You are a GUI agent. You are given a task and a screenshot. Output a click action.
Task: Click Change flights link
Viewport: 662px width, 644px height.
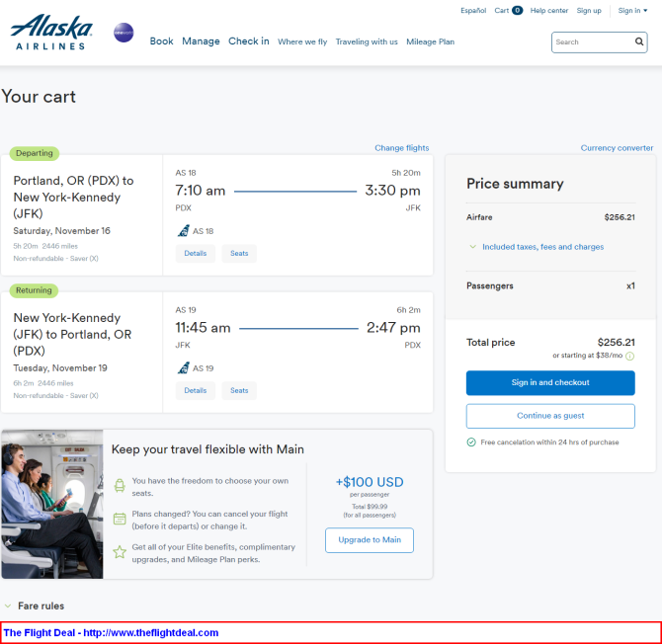401,148
